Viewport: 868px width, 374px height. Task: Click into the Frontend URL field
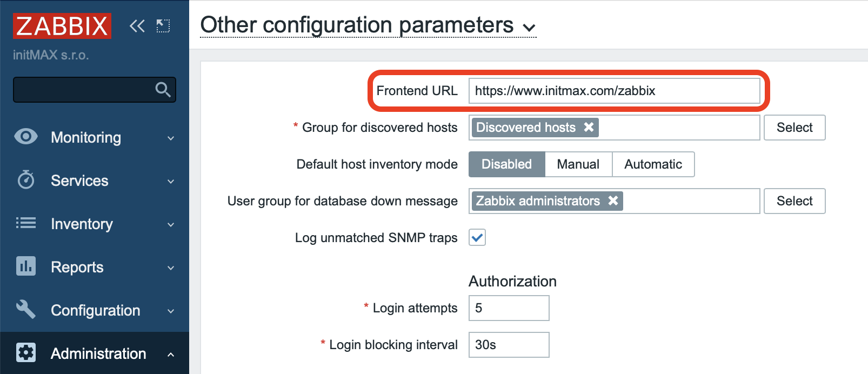[x=614, y=91]
